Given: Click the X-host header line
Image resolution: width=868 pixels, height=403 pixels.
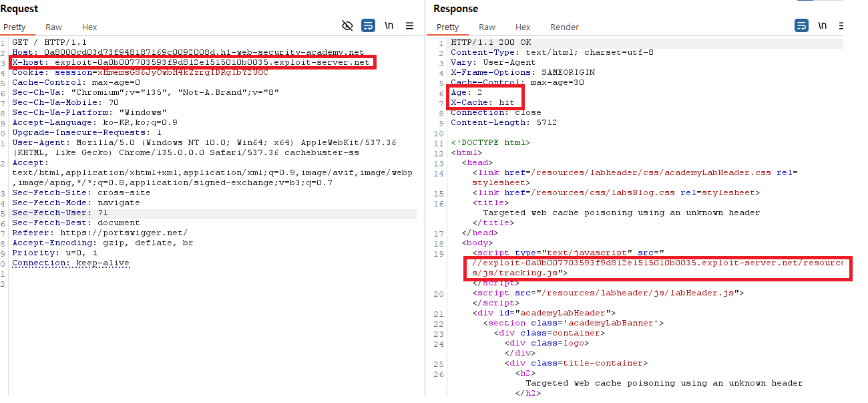Looking at the screenshot, I should [x=191, y=62].
